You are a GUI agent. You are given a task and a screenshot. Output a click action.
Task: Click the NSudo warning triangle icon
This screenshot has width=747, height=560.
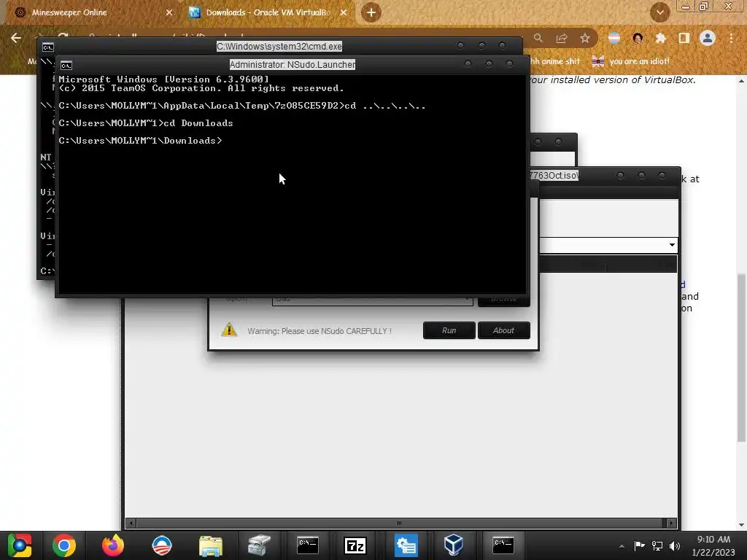pos(229,330)
